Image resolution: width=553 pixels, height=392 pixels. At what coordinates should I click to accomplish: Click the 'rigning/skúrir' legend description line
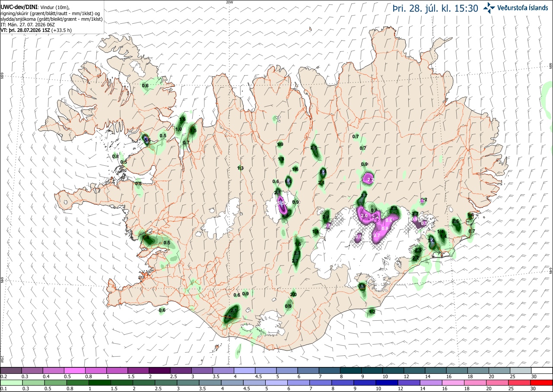click(x=50, y=13)
